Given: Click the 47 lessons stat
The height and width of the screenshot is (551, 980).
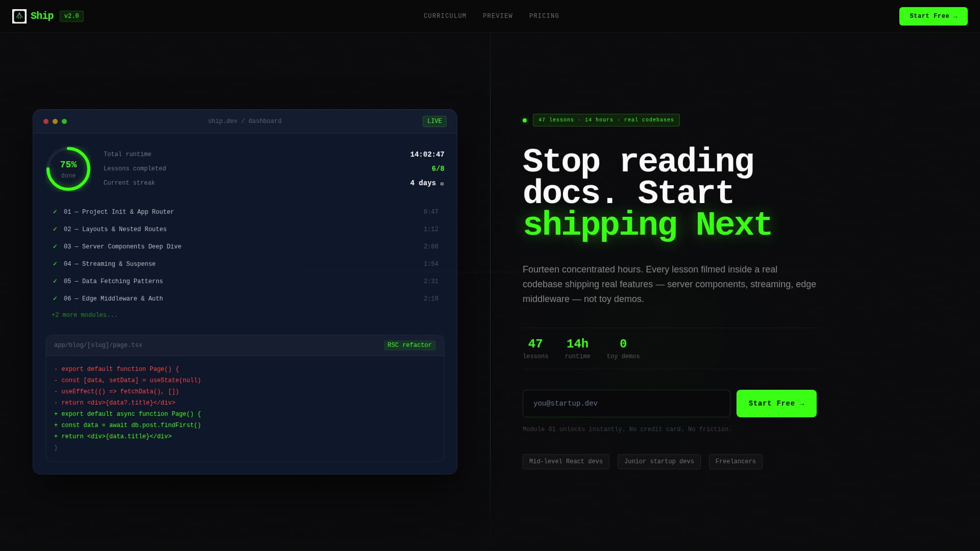Looking at the screenshot, I should point(535,349).
